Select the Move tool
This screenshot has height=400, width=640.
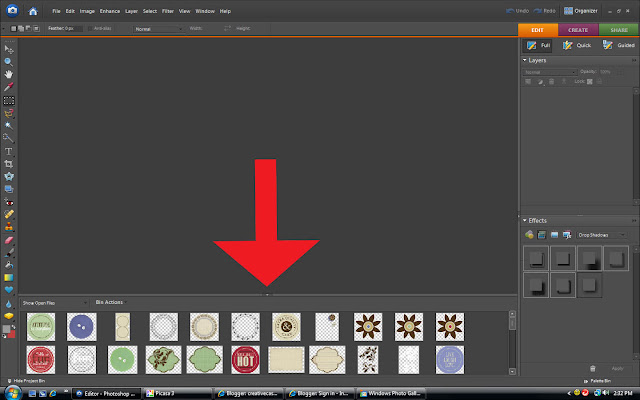point(9,49)
